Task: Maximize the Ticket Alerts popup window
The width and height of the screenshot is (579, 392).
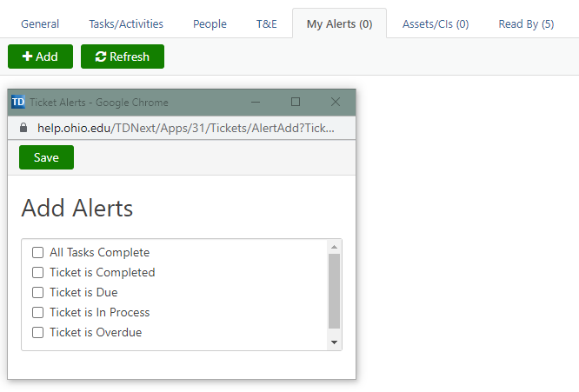Action: (x=296, y=102)
